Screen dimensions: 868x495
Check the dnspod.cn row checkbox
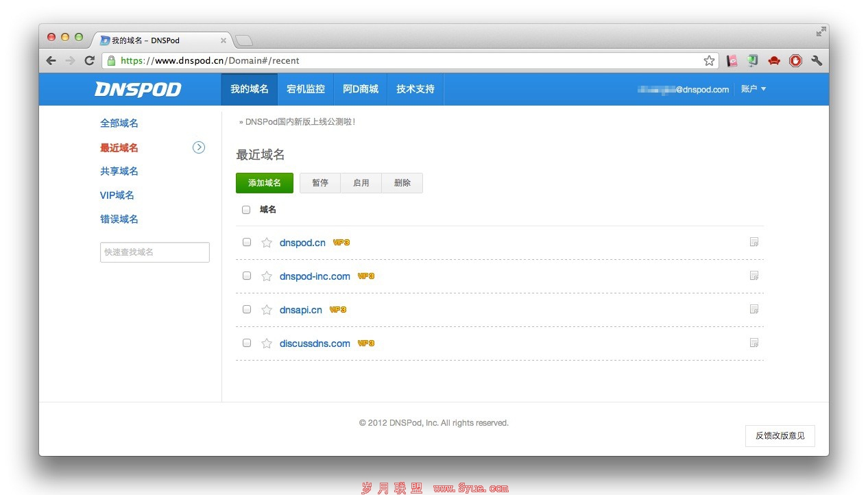point(247,242)
